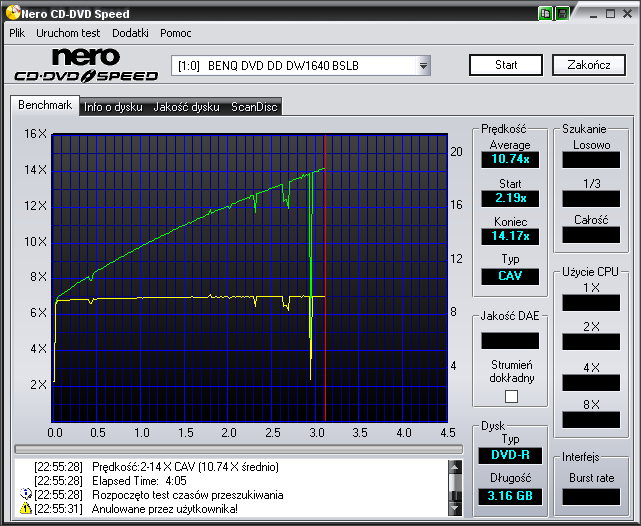This screenshot has width=641, height=526.
Task: Maximize the Nero CD-DVD Speed window
Action: click(610, 13)
